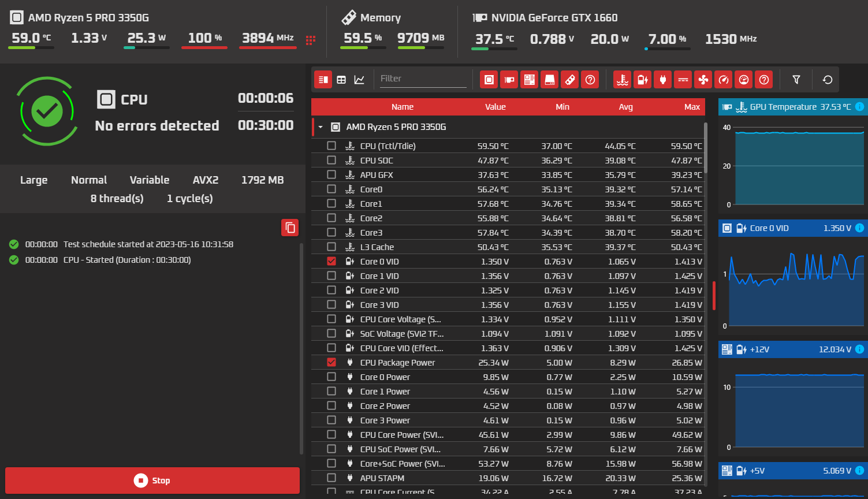
Task: Toggle the usage gauge sensor filter
Action: coord(743,80)
